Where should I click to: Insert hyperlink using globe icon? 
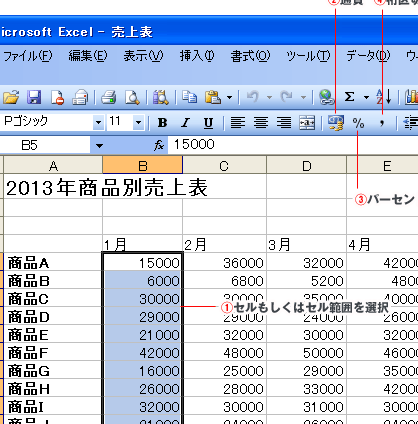[x=327, y=97]
